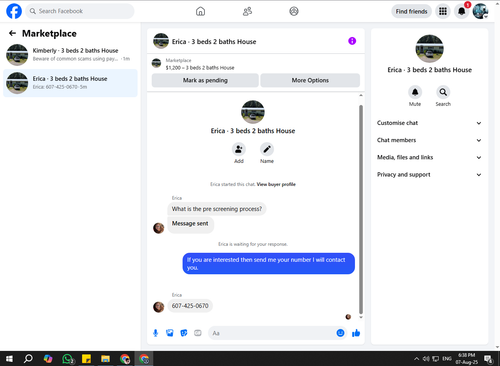Show hidden system tray icons chevron
The width and height of the screenshot is (500, 366).
coord(416,359)
